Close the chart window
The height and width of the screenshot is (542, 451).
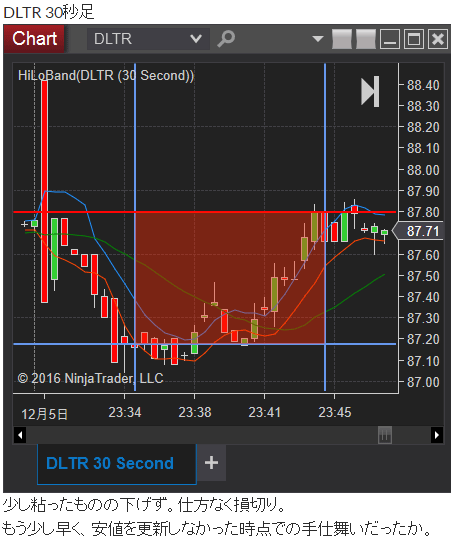[438, 39]
